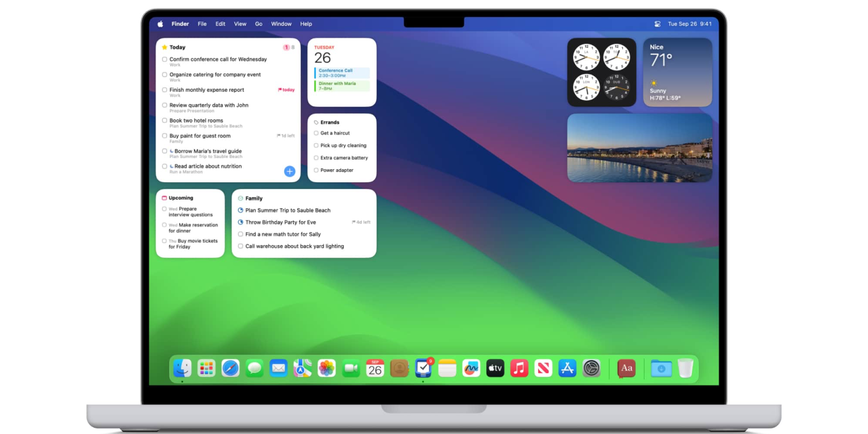Mark 'Get a haircut' as complete

click(316, 133)
